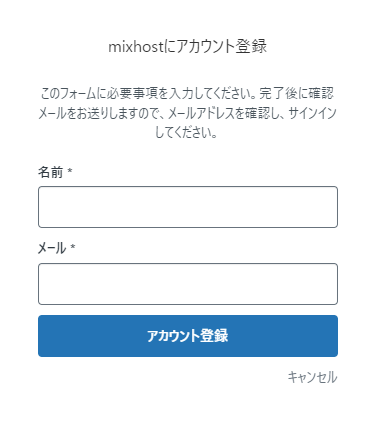This screenshot has width=377, height=440.
Task: Click the メール field label
Action: click(52, 248)
